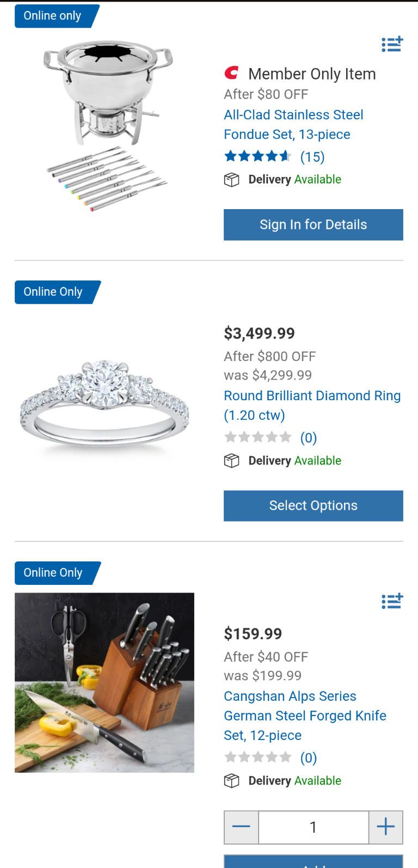Open Cangshan Alps Series Knife Set link

(305, 716)
